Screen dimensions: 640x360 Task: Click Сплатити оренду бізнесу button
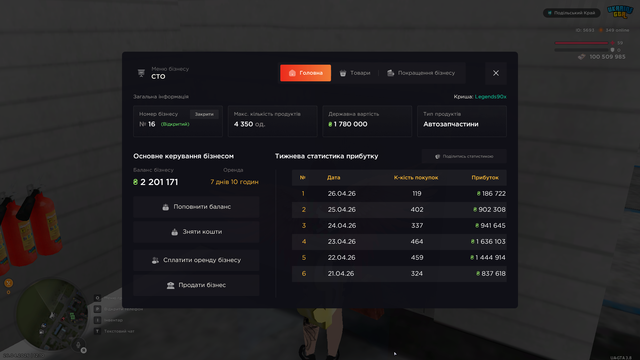pos(196,260)
